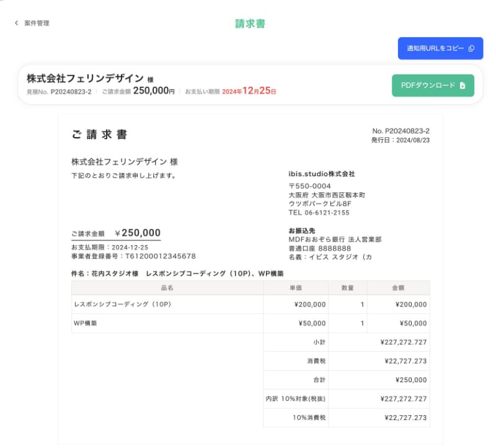Click the issuer name ibis.studio株式会社
496x448 pixels.
tap(322, 174)
